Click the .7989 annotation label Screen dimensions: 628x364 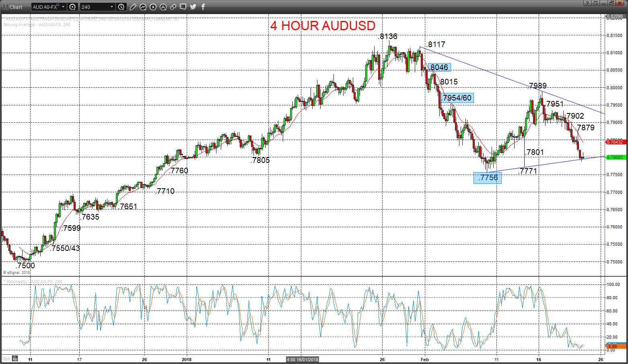click(537, 86)
